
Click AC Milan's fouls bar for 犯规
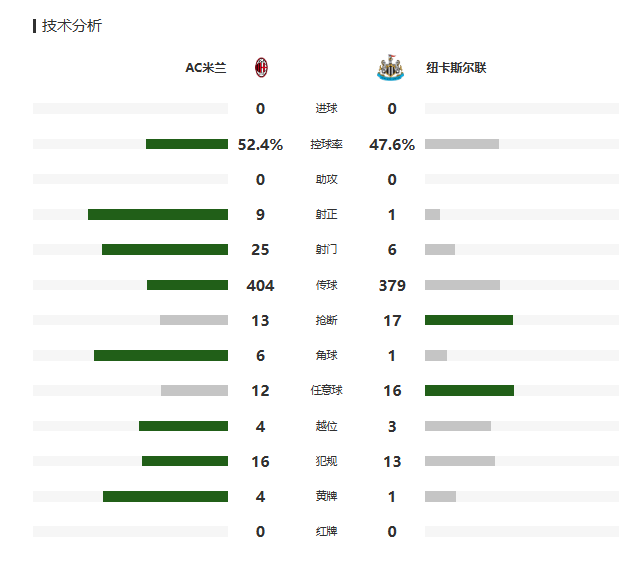[x=185, y=461]
